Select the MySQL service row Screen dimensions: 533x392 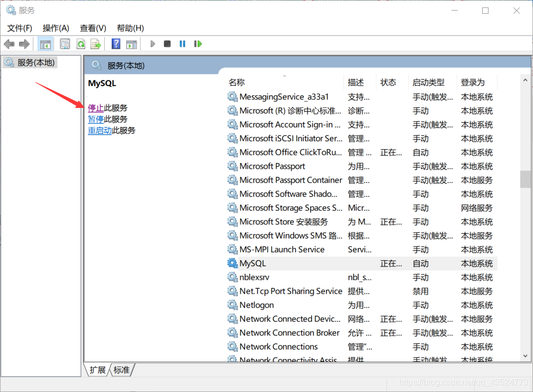click(362, 263)
